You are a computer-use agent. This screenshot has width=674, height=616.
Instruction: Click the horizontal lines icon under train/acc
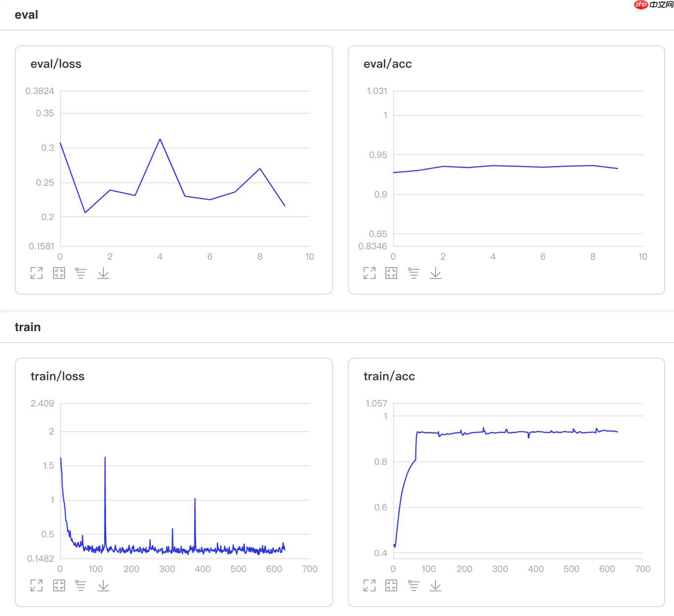click(x=414, y=585)
